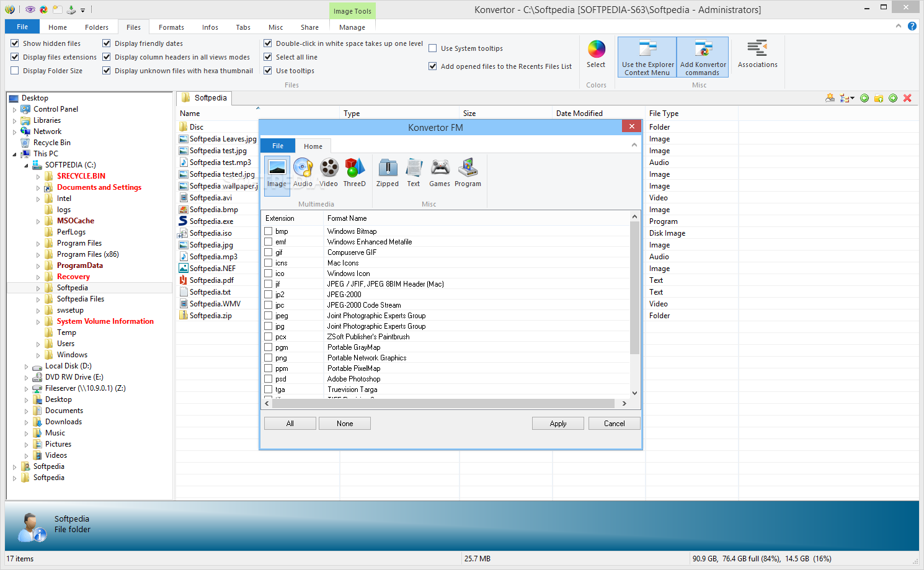This screenshot has height=570, width=924.
Task: Switch to the Folders ribbon tab
Action: pyautogui.click(x=97, y=27)
